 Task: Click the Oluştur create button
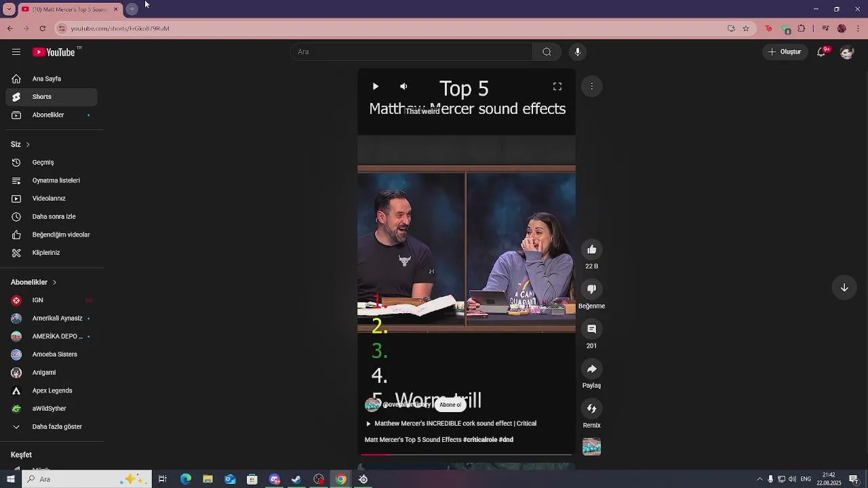pyautogui.click(x=785, y=52)
